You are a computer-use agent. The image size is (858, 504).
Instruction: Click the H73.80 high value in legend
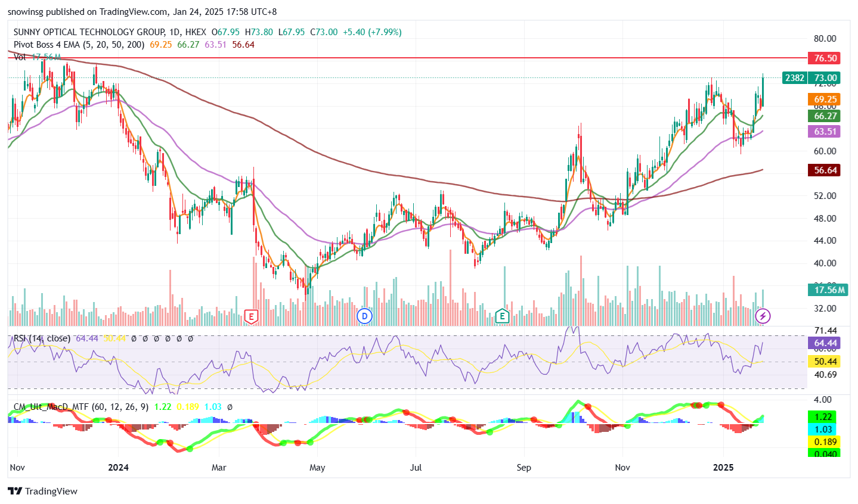coord(259,32)
